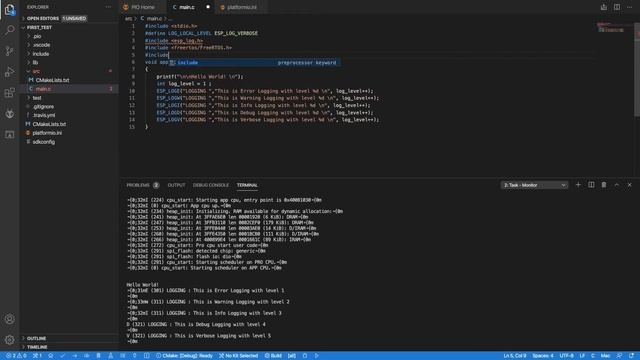The image size is (640, 360).
Task: Open the Remote Explorer activity bar icon
Action: pos(9,135)
